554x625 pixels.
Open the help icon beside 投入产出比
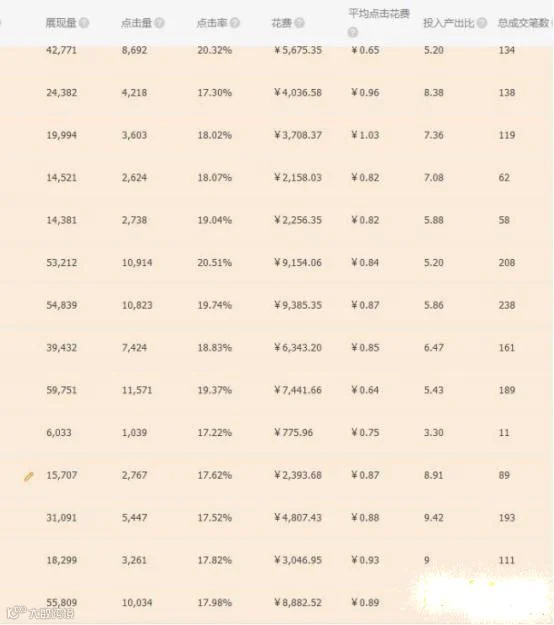coord(482,23)
